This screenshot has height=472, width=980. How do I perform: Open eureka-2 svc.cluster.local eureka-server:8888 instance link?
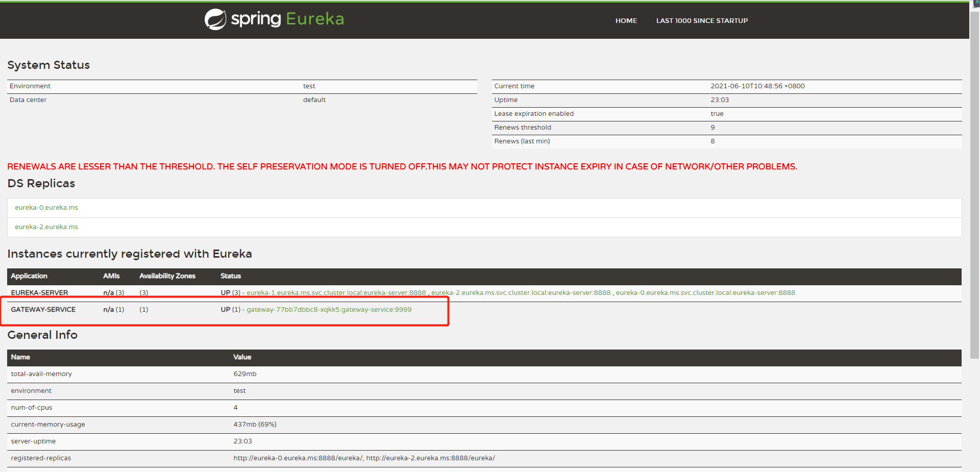(x=521, y=293)
